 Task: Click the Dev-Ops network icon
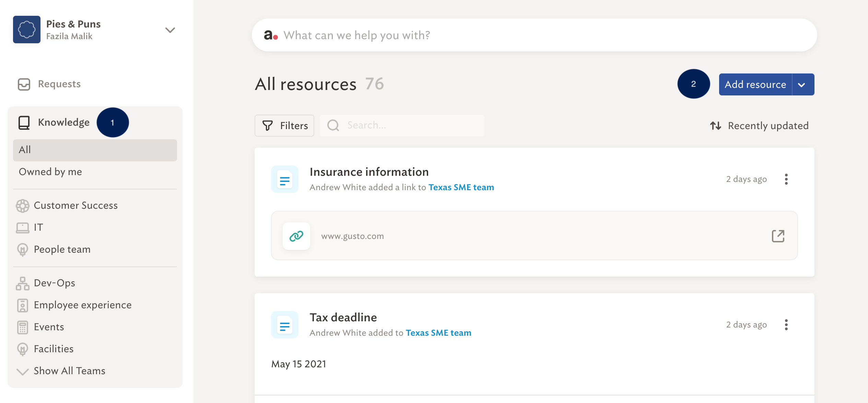[x=23, y=283]
